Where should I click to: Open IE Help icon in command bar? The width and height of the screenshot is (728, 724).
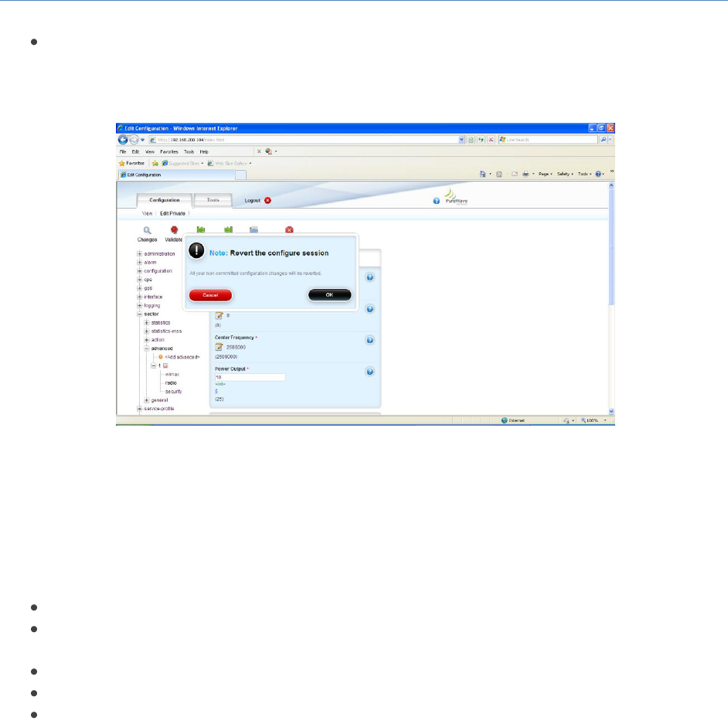598,174
